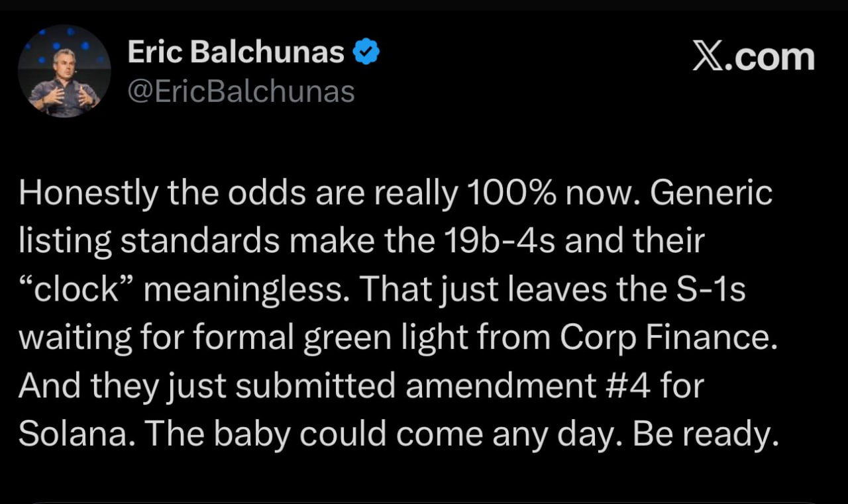
Task: Click the blue verified checkmark badge
Action: click(366, 52)
